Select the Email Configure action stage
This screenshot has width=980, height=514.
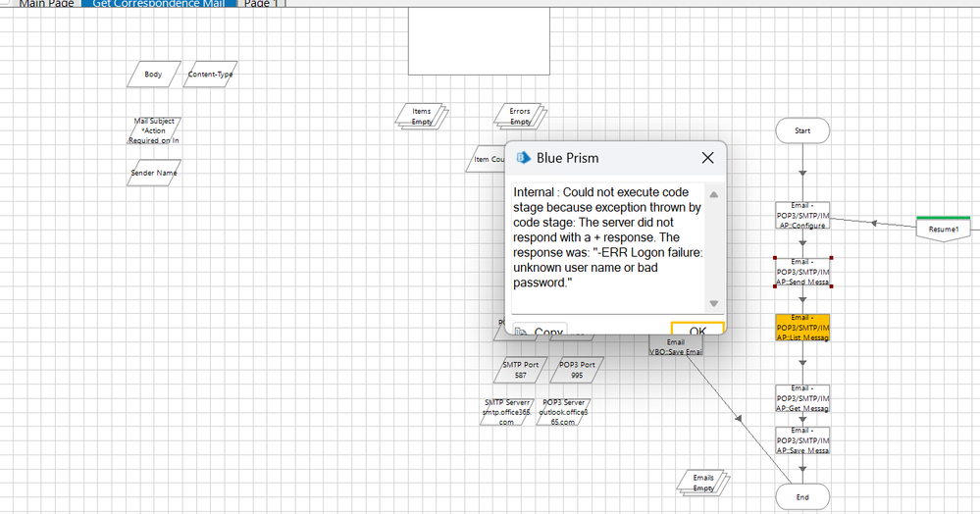pos(802,215)
